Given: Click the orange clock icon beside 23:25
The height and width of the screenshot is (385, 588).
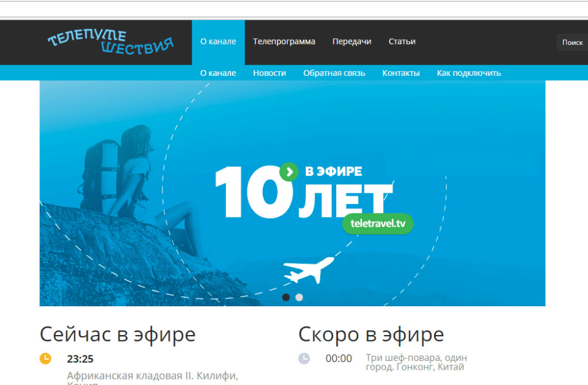Looking at the screenshot, I should [45, 359].
